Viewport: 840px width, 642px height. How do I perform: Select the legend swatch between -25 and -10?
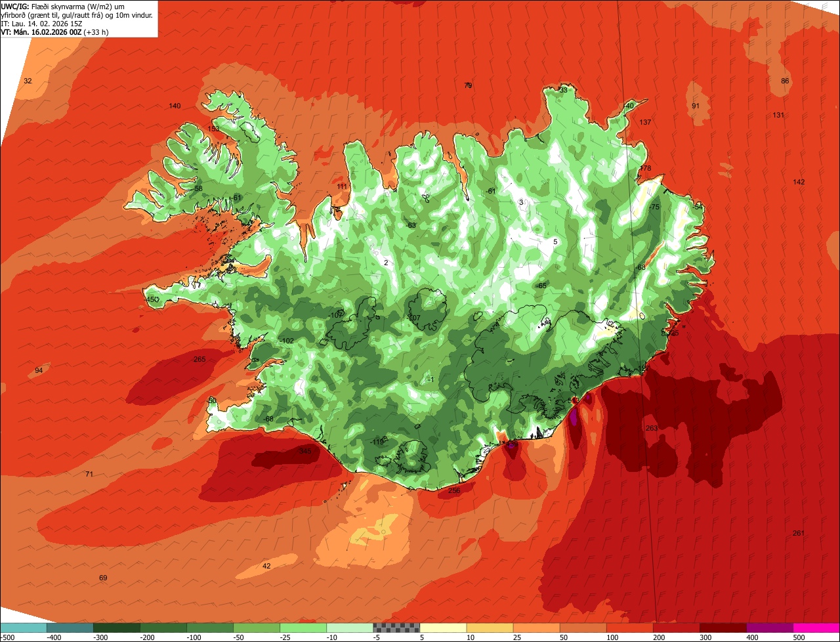click(x=303, y=628)
